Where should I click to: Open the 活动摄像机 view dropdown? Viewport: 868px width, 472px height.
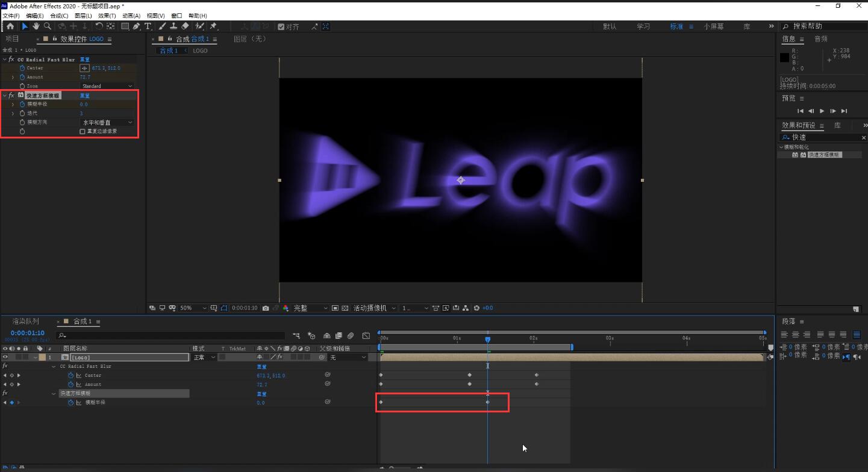pos(375,308)
